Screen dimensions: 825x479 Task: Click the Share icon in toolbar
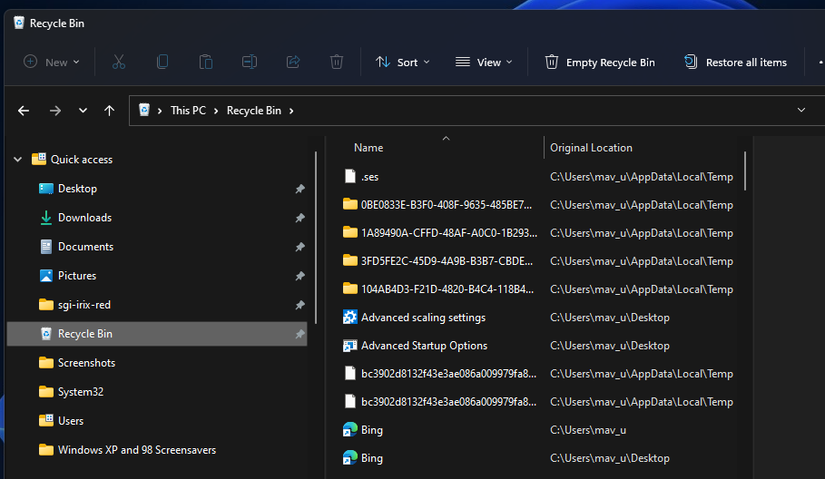(x=293, y=62)
